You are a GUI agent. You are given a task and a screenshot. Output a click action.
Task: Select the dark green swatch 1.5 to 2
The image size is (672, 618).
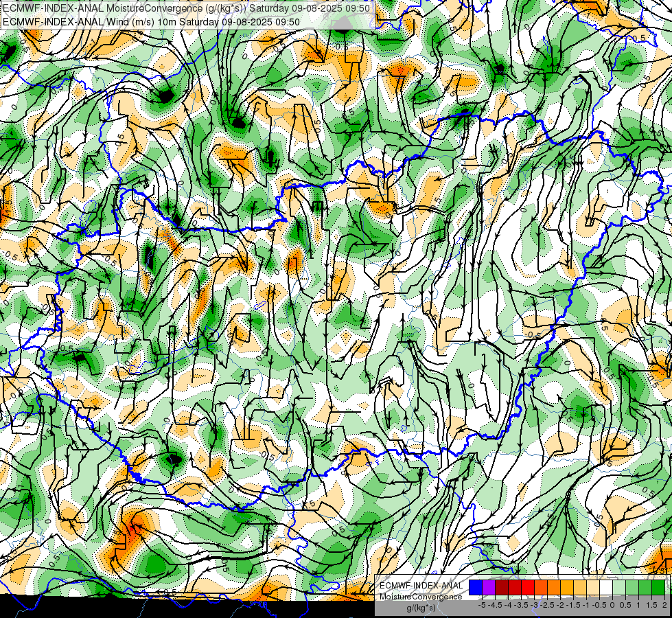tap(658, 587)
